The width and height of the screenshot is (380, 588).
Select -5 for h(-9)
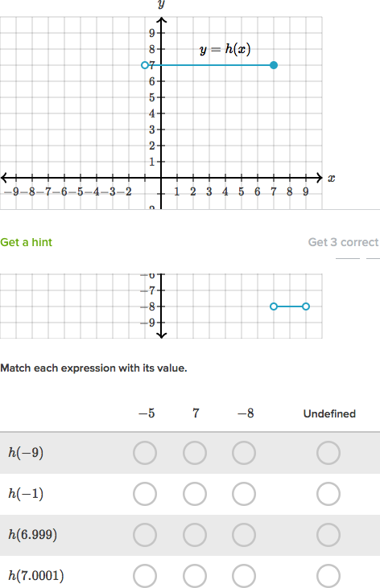pos(145,453)
